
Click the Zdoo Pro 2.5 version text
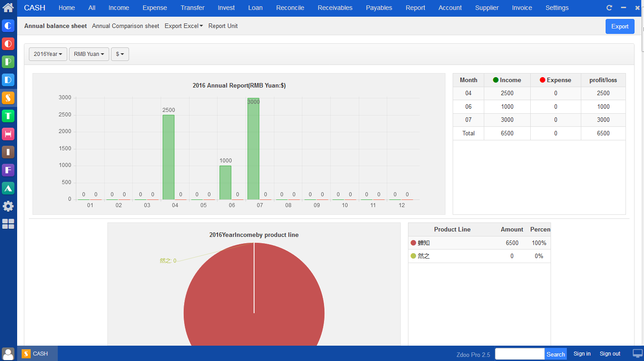[x=473, y=355]
